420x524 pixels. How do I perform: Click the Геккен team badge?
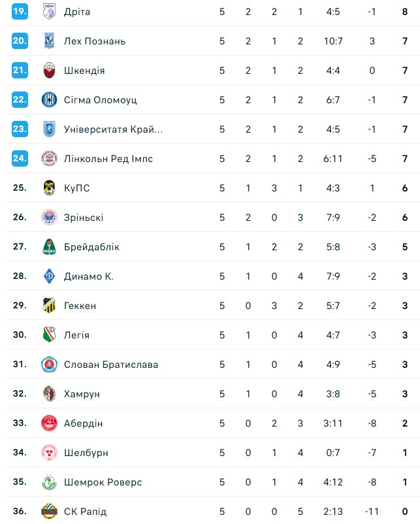pos(49,306)
